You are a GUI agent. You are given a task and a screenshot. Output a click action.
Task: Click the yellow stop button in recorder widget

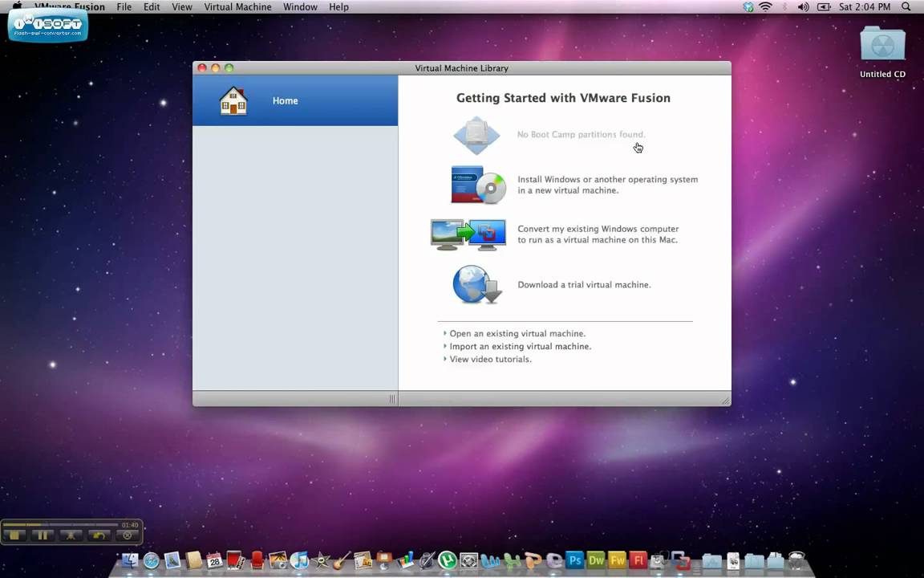[15, 535]
